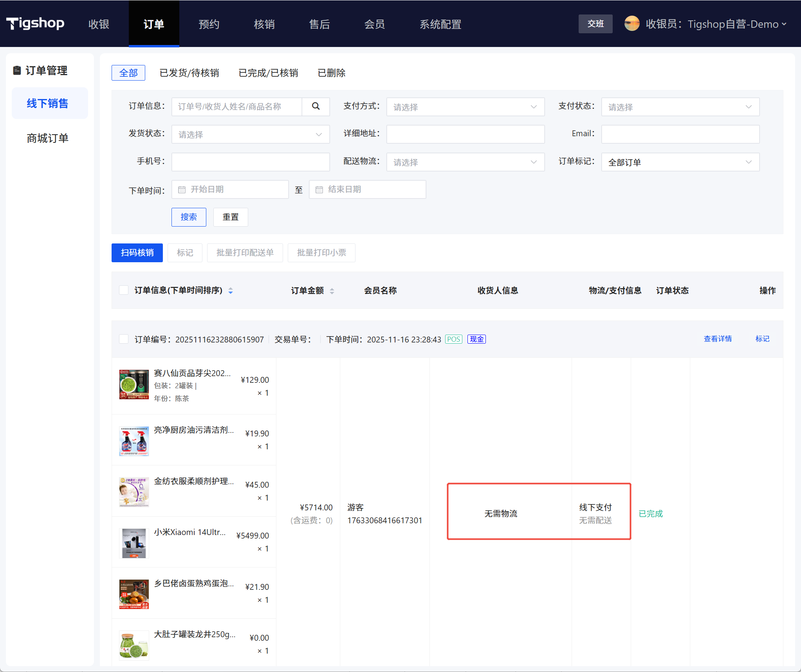Image resolution: width=801 pixels, height=672 pixels.
Task: Open the payment method dropdown
Action: [x=465, y=107]
